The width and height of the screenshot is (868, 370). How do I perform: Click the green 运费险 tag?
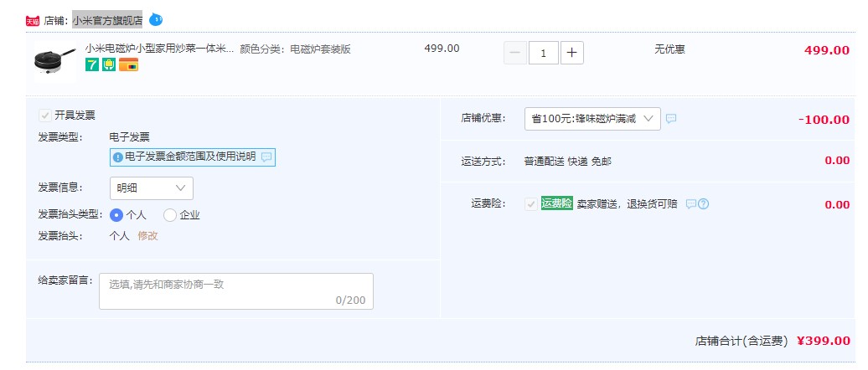coord(556,203)
